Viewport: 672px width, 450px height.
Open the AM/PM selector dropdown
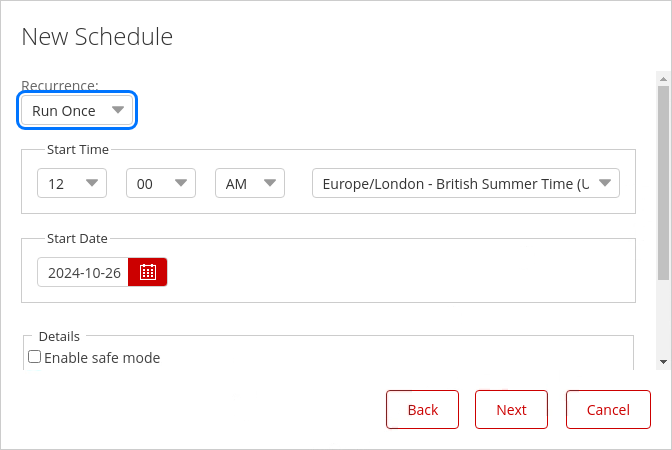click(x=250, y=184)
